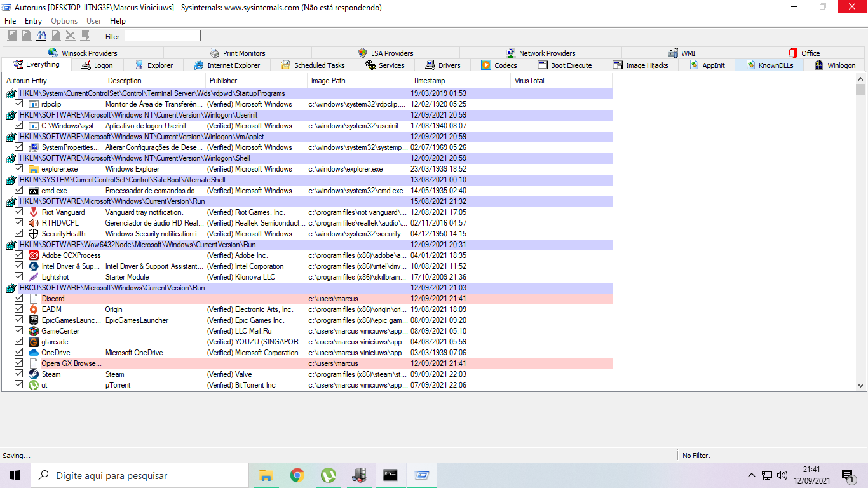
Task: Open the notification center icon
Action: 848,475
